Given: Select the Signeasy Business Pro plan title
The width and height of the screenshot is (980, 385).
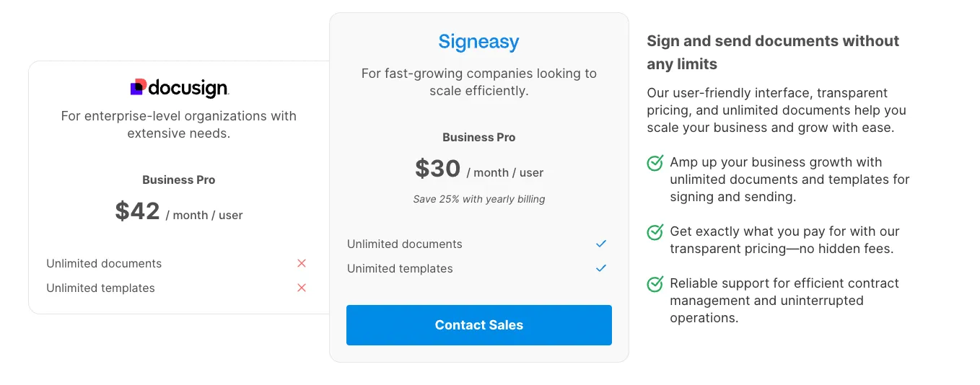Looking at the screenshot, I should click(479, 138).
